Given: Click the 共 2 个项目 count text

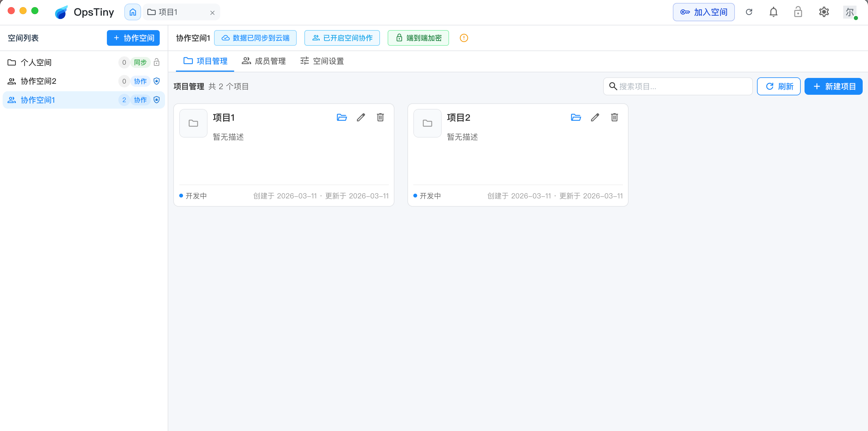Looking at the screenshot, I should tap(229, 86).
